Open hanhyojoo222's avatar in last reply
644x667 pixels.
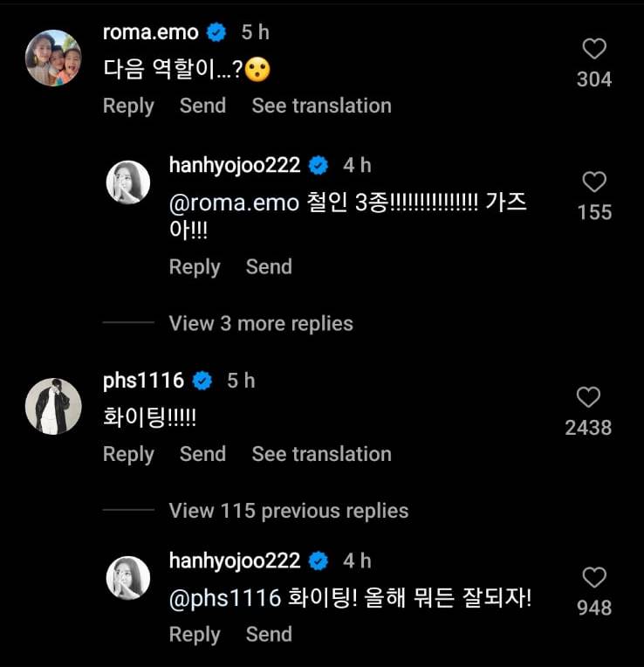click(128, 578)
